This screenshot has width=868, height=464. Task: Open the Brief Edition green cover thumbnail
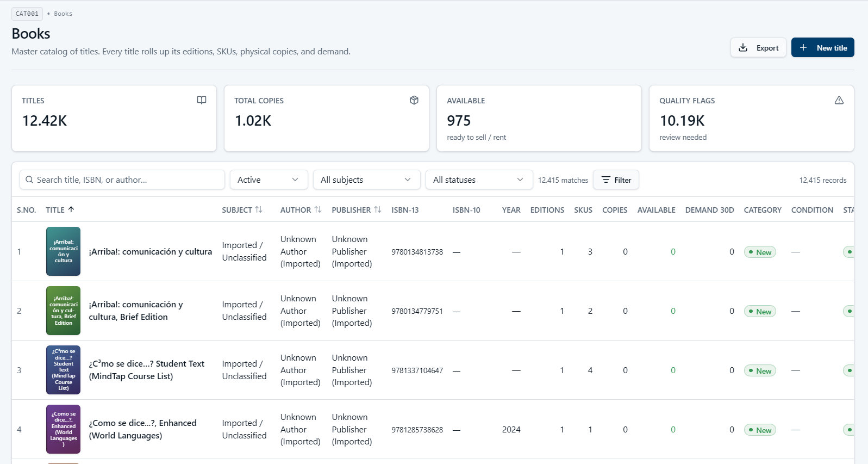click(63, 311)
